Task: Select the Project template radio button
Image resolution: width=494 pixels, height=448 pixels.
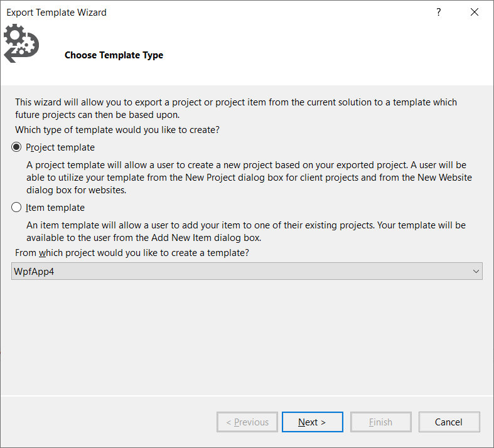Action: tap(16, 147)
